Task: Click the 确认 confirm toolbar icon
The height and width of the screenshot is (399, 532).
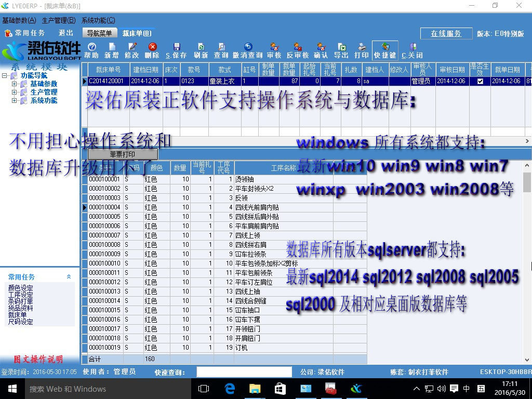Action: click(321, 50)
